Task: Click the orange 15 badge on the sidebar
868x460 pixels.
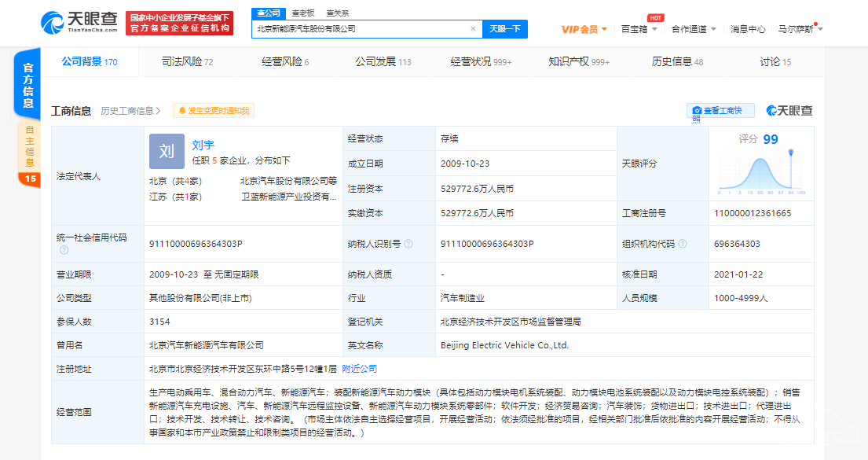Action: click(x=30, y=178)
